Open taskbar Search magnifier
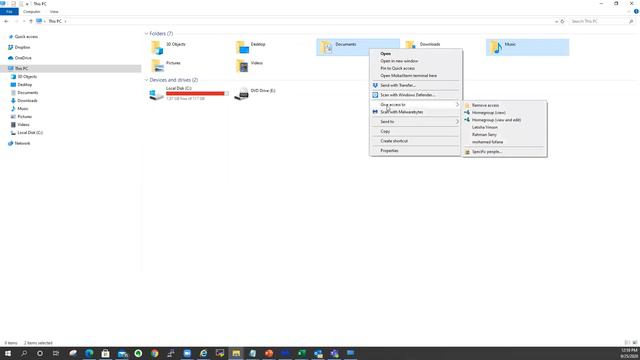The width and height of the screenshot is (640, 360). pos(24,353)
